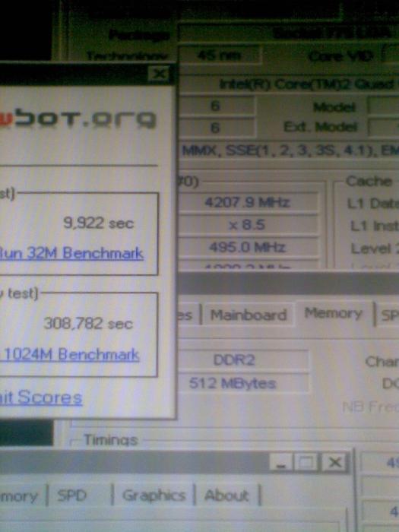Maximize the lower CPU-Z window
The width and height of the screenshot is (399, 532).
pos(306,462)
